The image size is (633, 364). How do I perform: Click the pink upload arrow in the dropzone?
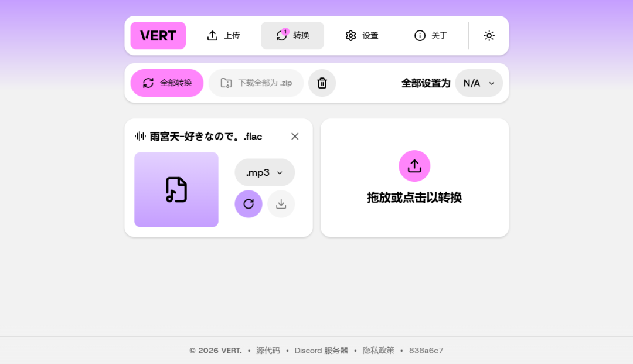click(x=414, y=166)
